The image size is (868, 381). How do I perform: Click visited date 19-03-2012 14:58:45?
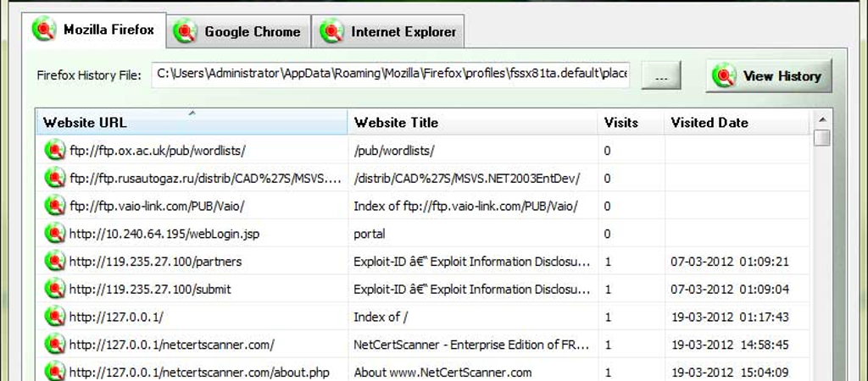(730, 345)
